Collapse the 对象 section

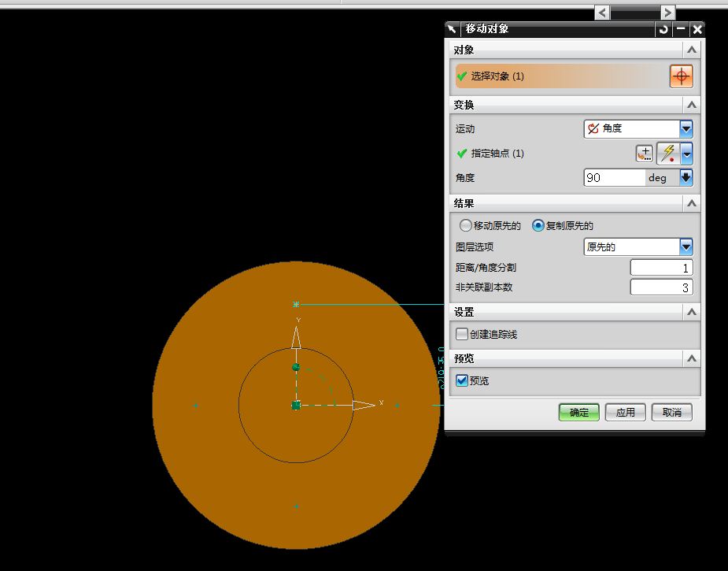tap(692, 50)
